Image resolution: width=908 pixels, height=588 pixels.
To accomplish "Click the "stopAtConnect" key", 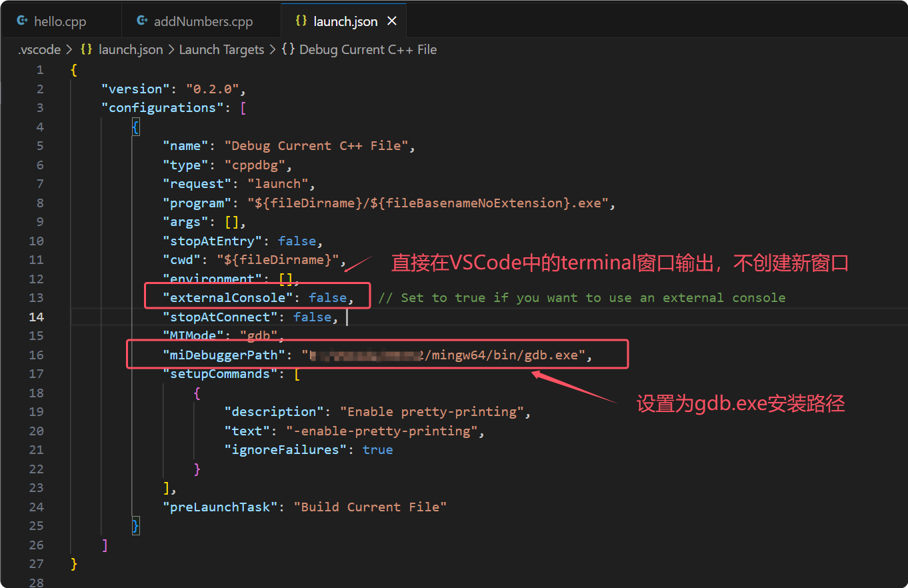I will click(220, 317).
